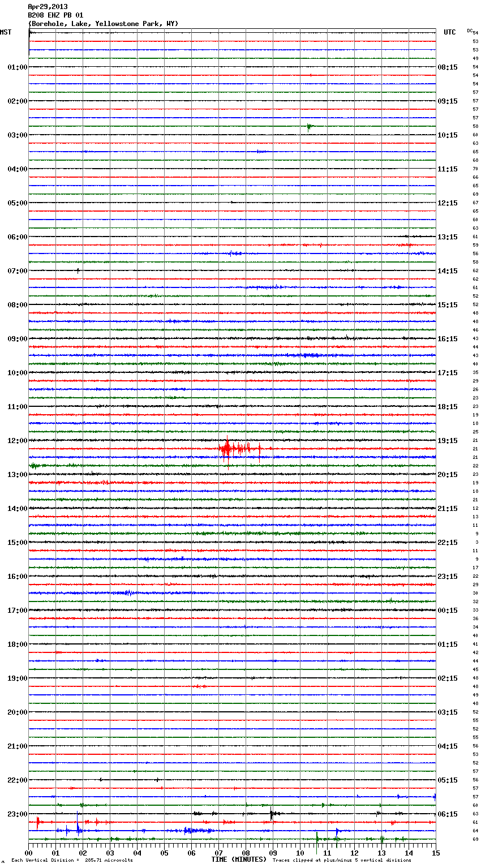This screenshot has height=868, width=481.
Task: Click the red spike at start of 23:15 trace
Action: tap(37, 822)
